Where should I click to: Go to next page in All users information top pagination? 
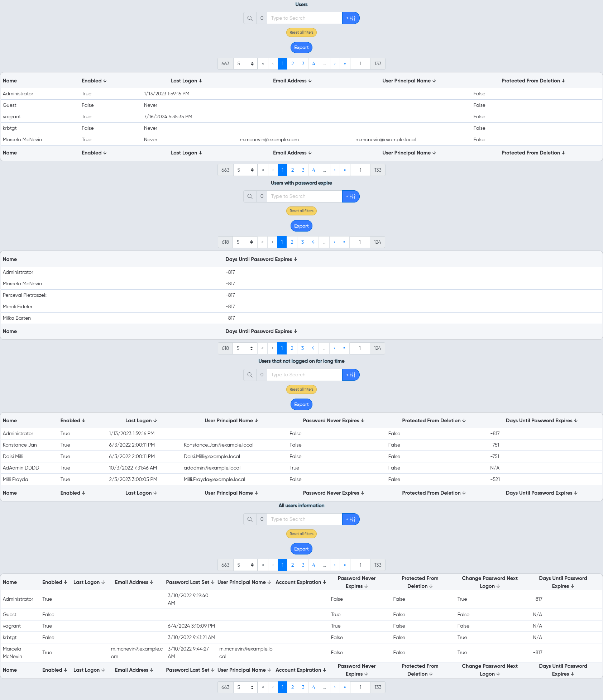(335, 565)
